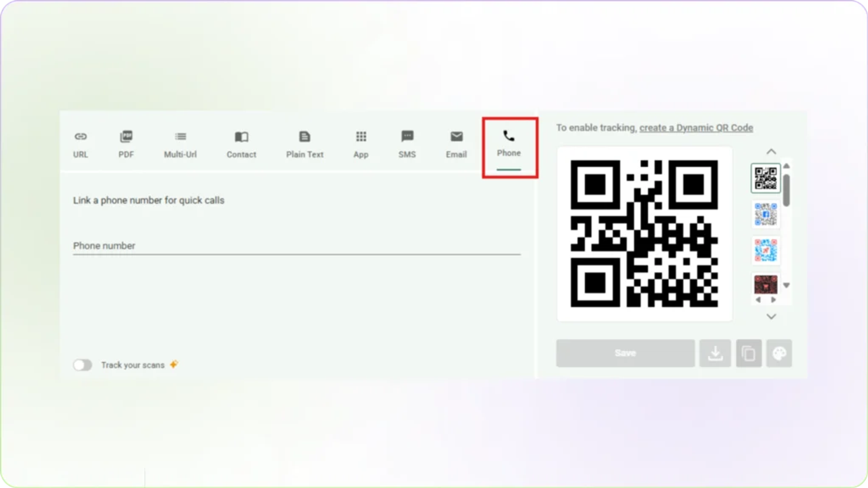Pick the Multi-Url list icon
The height and width of the screenshot is (488, 868).
tap(180, 136)
